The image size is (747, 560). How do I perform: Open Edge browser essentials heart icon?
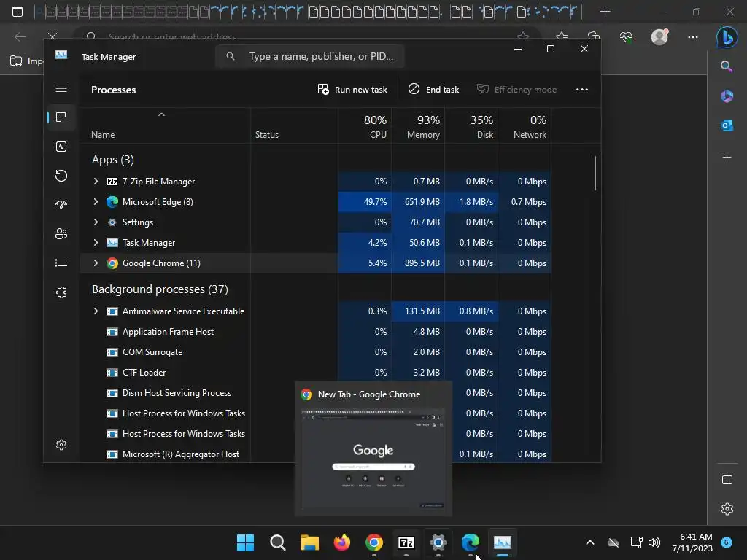click(626, 37)
